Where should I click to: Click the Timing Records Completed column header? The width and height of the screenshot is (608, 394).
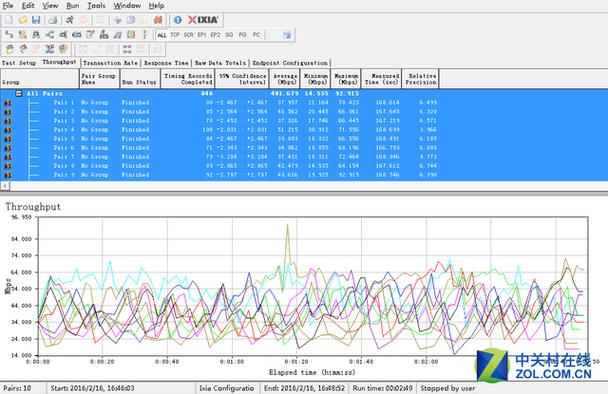click(187, 79)
